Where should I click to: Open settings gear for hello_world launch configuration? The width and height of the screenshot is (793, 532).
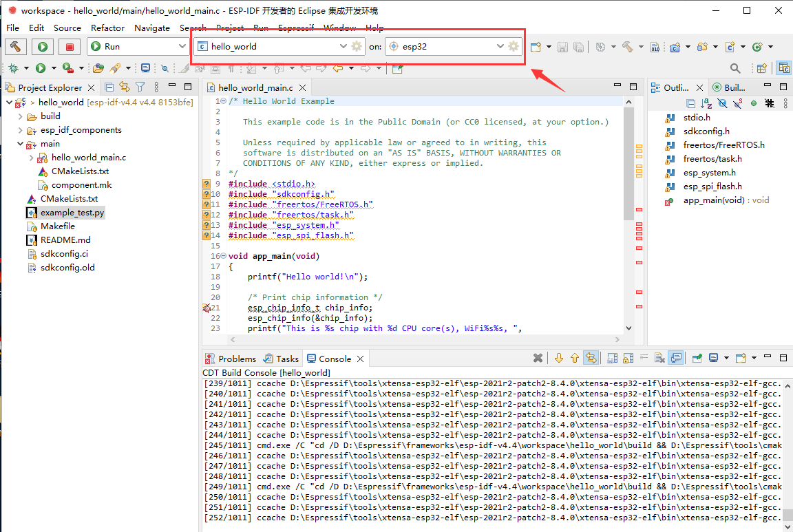[357, 46]
